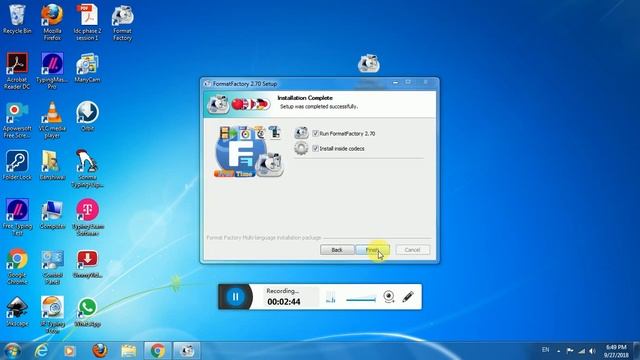Show hidden system tray icons
640x360 pixels.
click(x=558, y=351)
